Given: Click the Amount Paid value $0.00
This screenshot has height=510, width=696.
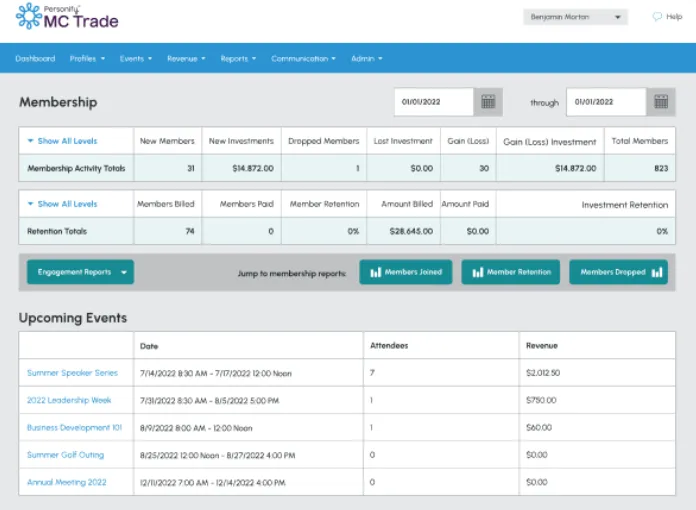Looking at the screenshot, I should [478, 231].
